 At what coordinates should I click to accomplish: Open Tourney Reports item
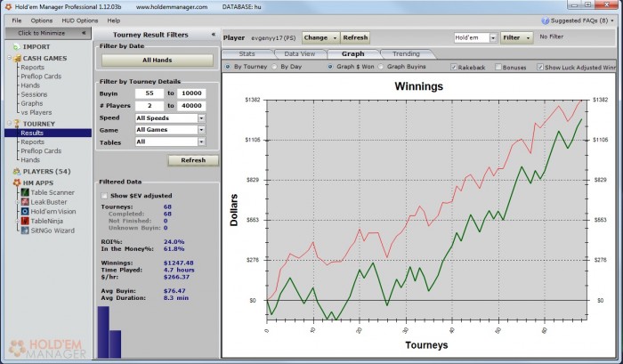[x=33, y=142]
